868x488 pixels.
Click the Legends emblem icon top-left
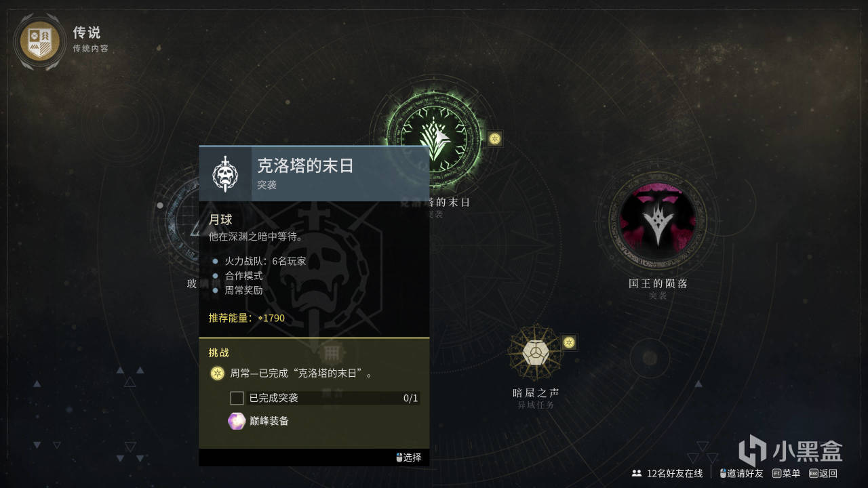tap(40, 41)
